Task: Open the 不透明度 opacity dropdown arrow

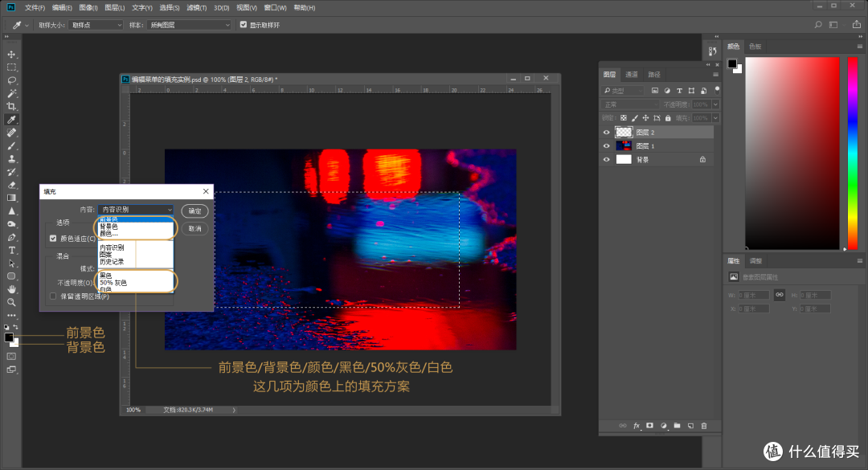Action: pos(714,104)
